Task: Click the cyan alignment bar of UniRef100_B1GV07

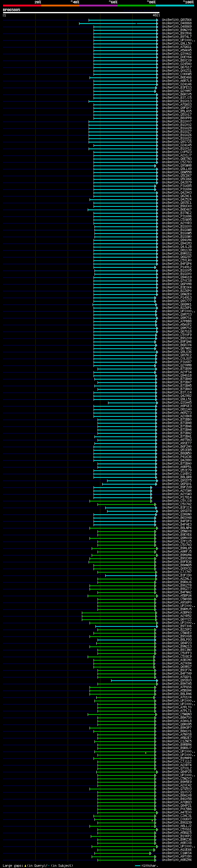Action: tap(123, 122)
